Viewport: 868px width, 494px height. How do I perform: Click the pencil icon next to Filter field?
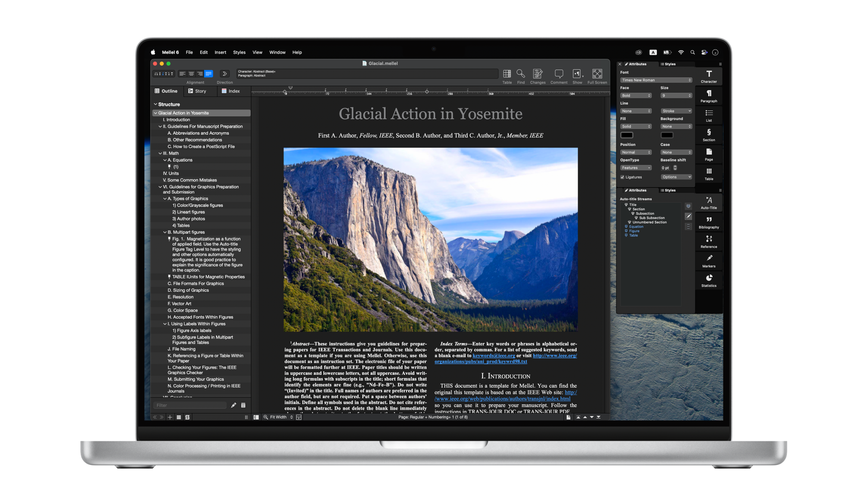pos(233,405)
